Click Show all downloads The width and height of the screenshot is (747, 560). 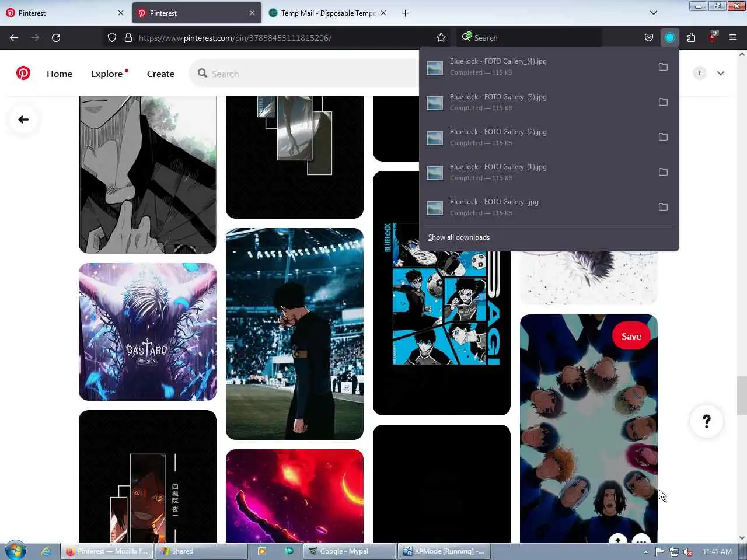pyautogui.click(x=459, y=237)
